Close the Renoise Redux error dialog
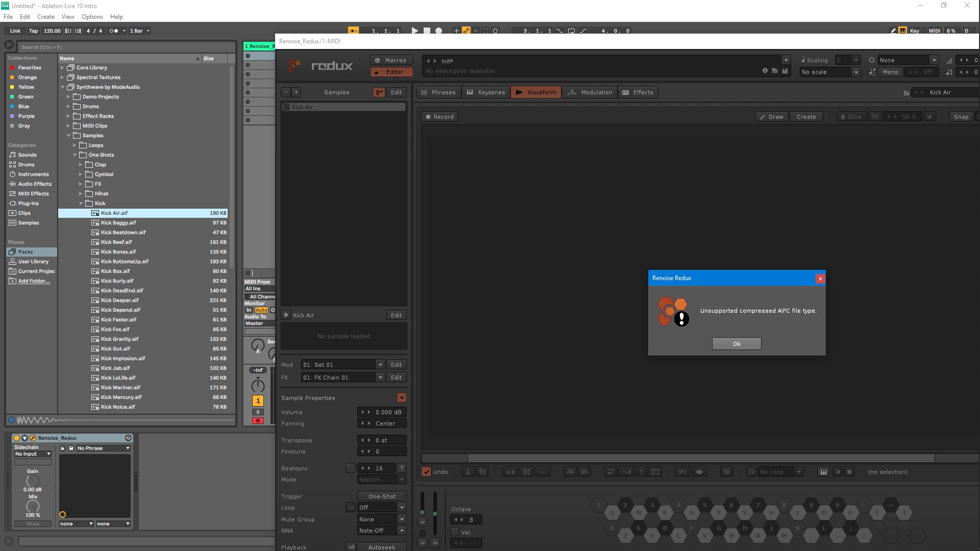Viewport: 980px width, 551px height. 820,279
